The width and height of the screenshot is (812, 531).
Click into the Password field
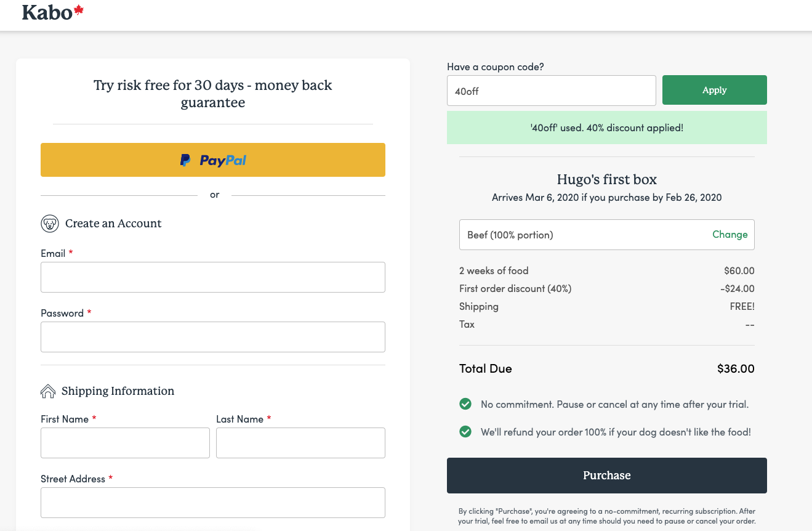click(213, 337)
